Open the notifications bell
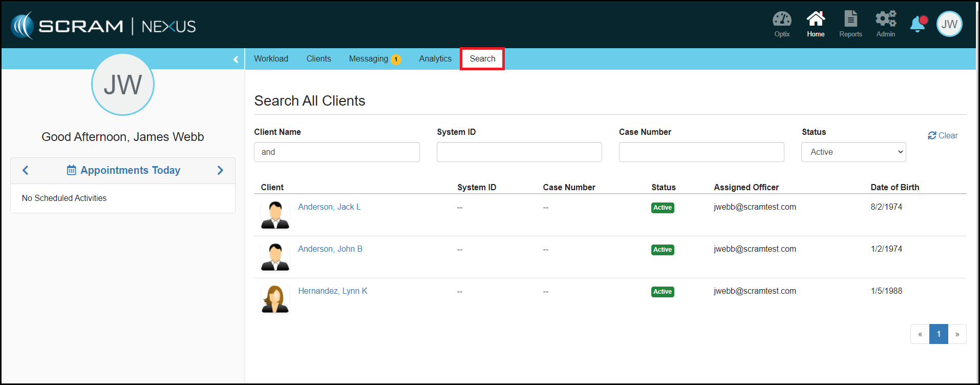Viewport: 980px width, 385px height. [x=918, y=24]
